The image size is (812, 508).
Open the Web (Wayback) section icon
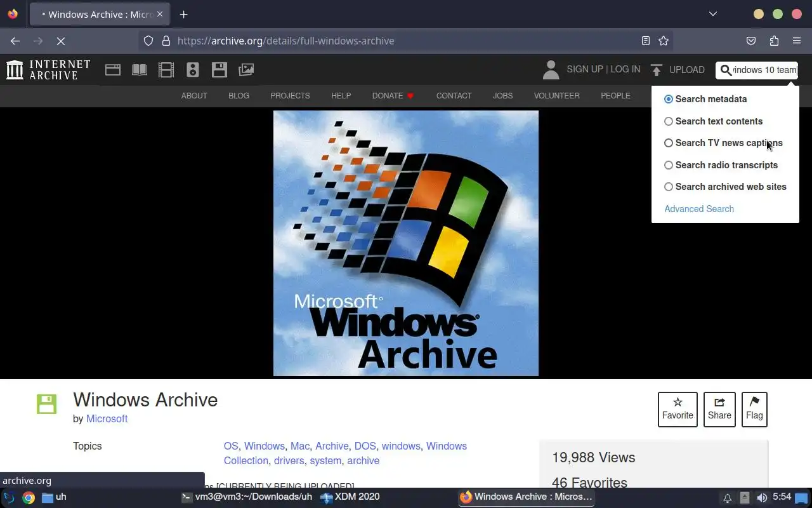click(113, 70)
